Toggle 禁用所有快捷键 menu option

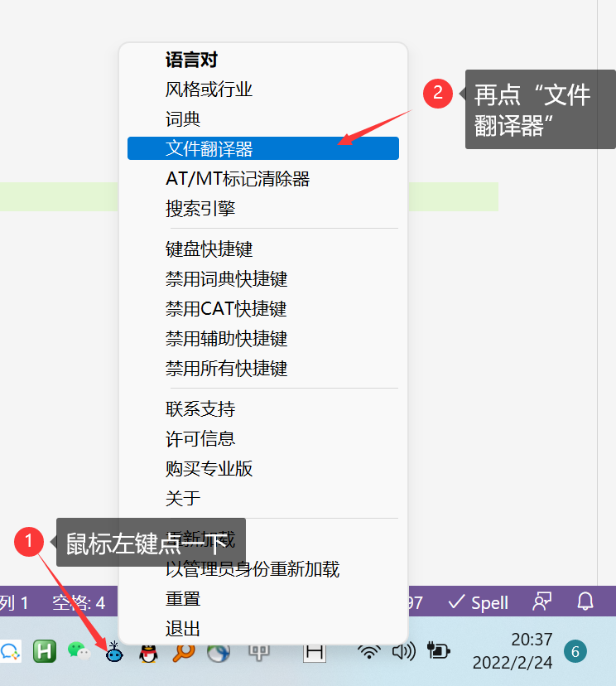[226, 369]
